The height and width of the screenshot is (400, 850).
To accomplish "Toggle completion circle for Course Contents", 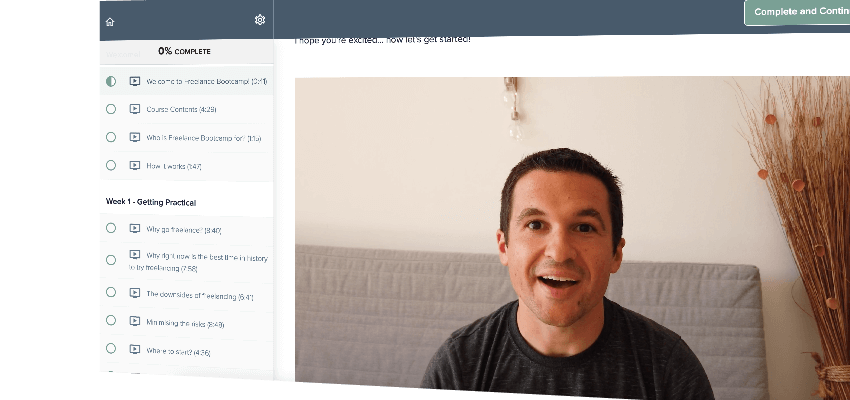I will 111,109.
